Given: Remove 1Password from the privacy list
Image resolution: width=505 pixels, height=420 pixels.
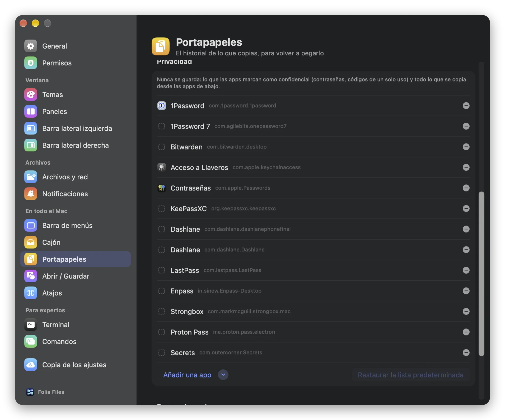Looking at the screenshot, I should [466, 106].
